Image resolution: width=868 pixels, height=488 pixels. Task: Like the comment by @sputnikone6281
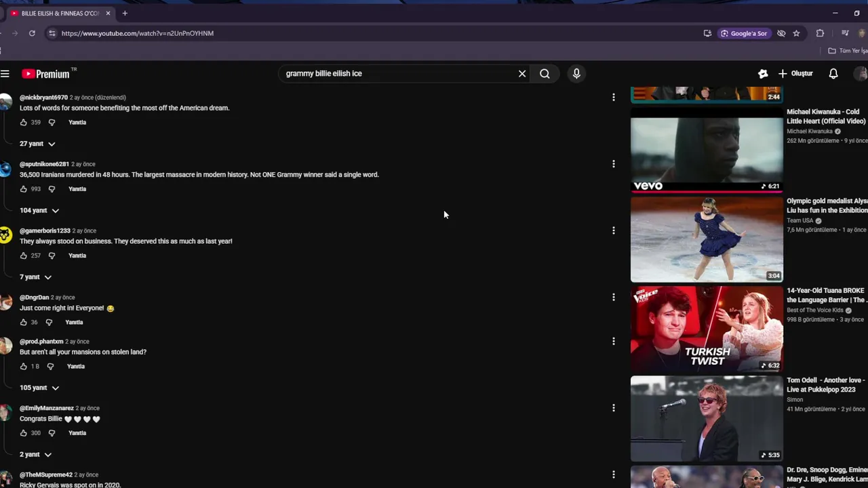pos(24,188)
